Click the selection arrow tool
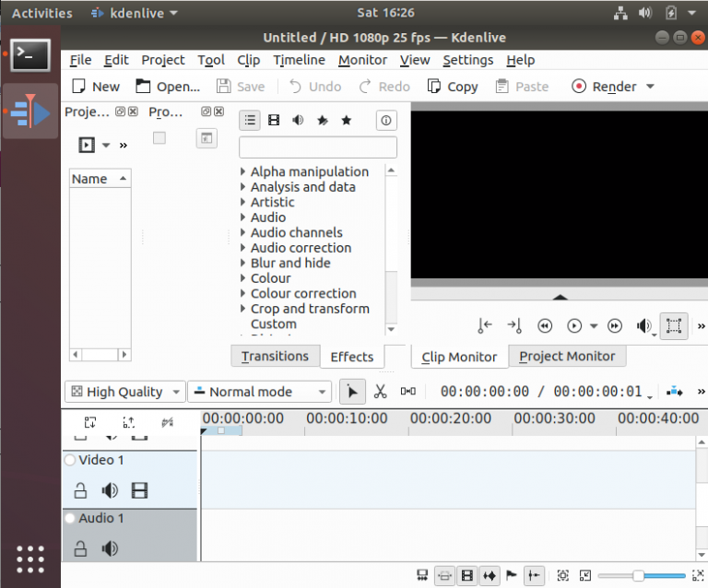The height and width of the screenshot is (588, 708). pyautogui.click(x=351, y=392)
